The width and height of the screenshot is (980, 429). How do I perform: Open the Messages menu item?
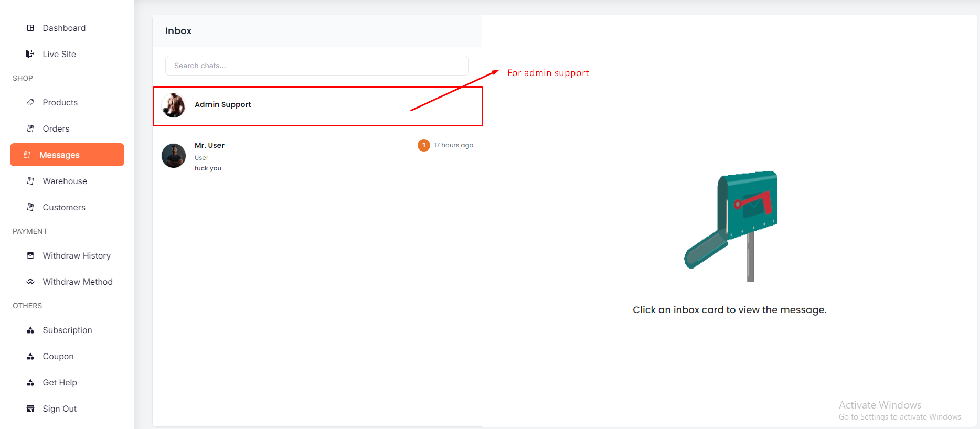point(67,155)
